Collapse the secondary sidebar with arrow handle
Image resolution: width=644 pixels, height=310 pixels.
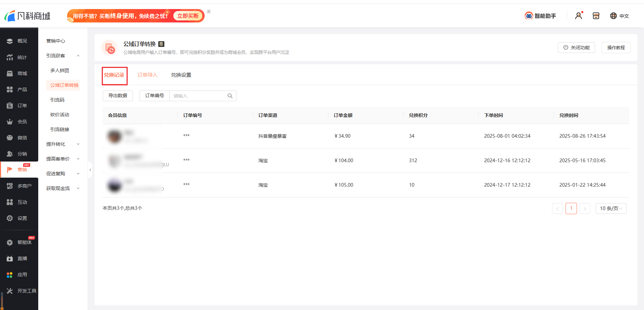click(x=90, y=170)
